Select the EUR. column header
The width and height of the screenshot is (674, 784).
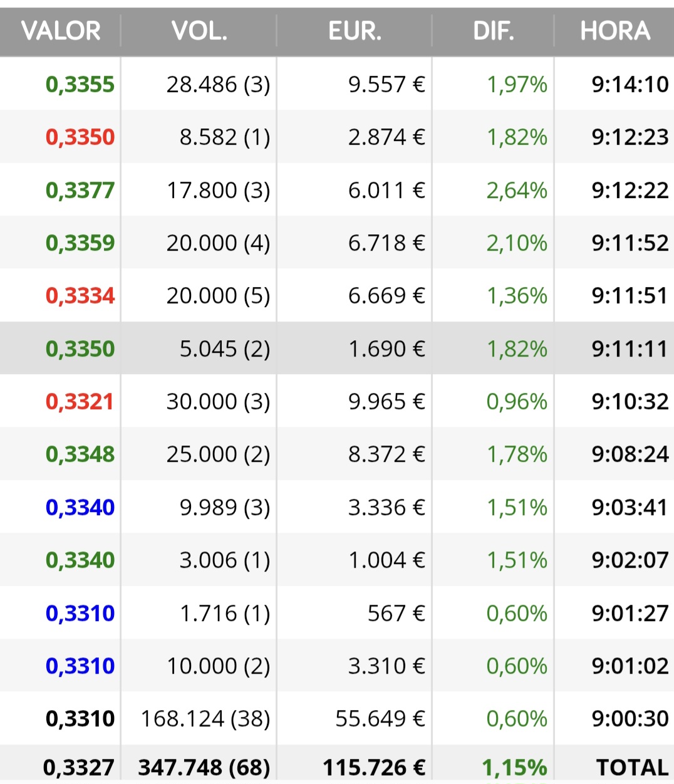[x=355, y=31]
